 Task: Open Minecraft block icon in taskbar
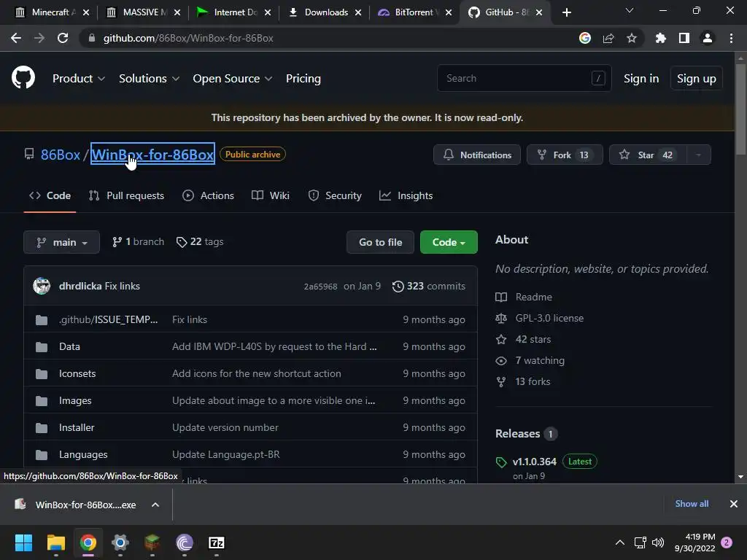[x=152, y=542]
